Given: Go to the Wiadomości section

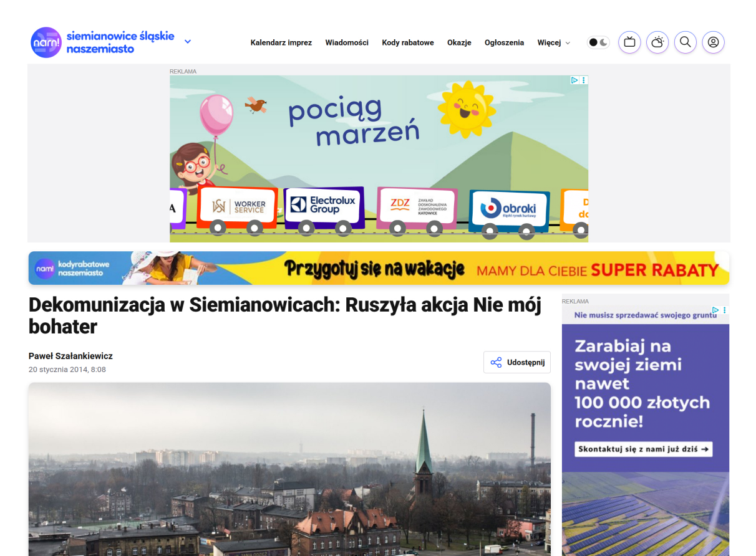Looking at the screenshot, I should [x=347, y=42].
